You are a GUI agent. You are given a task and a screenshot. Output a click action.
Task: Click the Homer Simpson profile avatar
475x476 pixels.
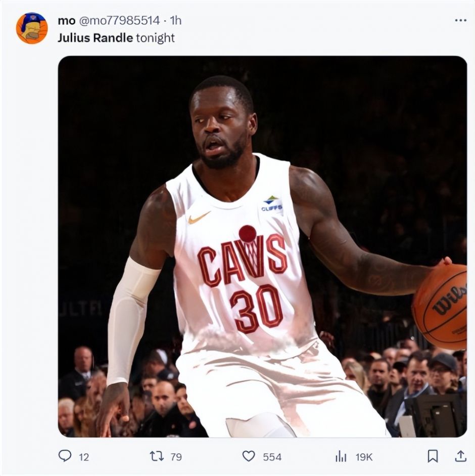pyautogui.click(x=32, y=28)
